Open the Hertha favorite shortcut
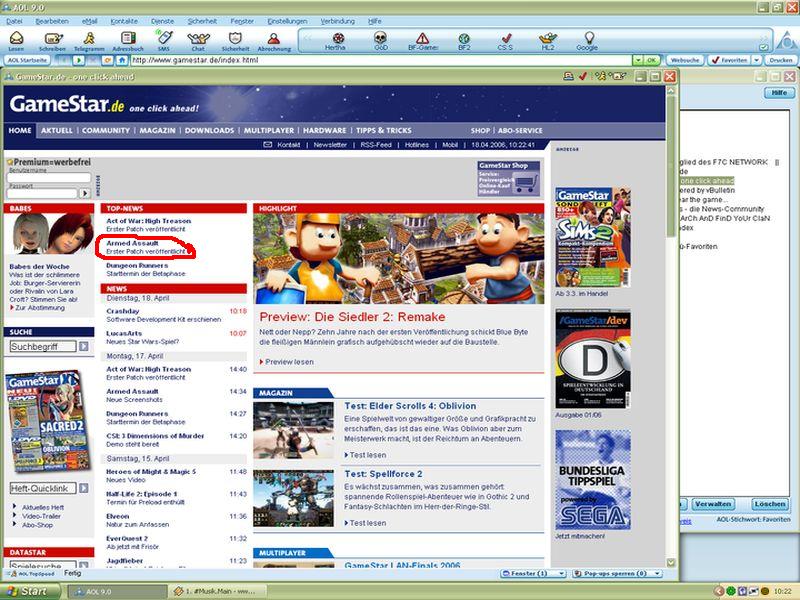800x600 pixels. [x=336, y=41]
